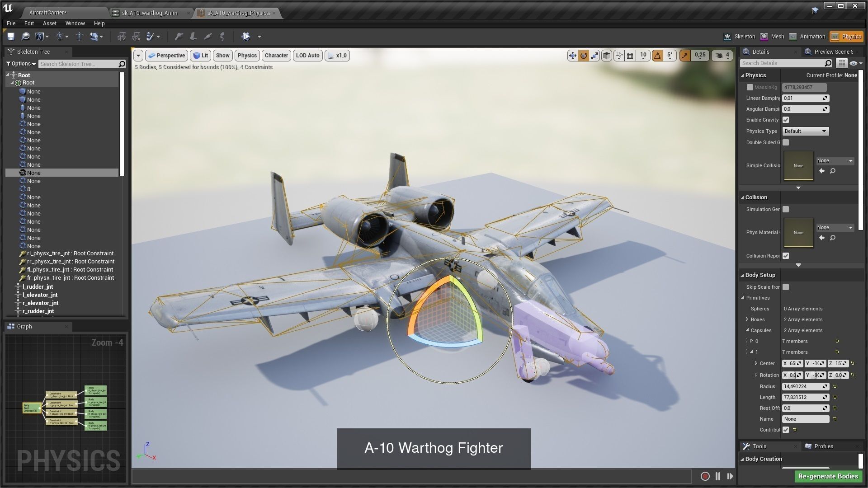868x488 pixels.
Task: Expand the Boxes array elements
Action: (x=747, y=319)
